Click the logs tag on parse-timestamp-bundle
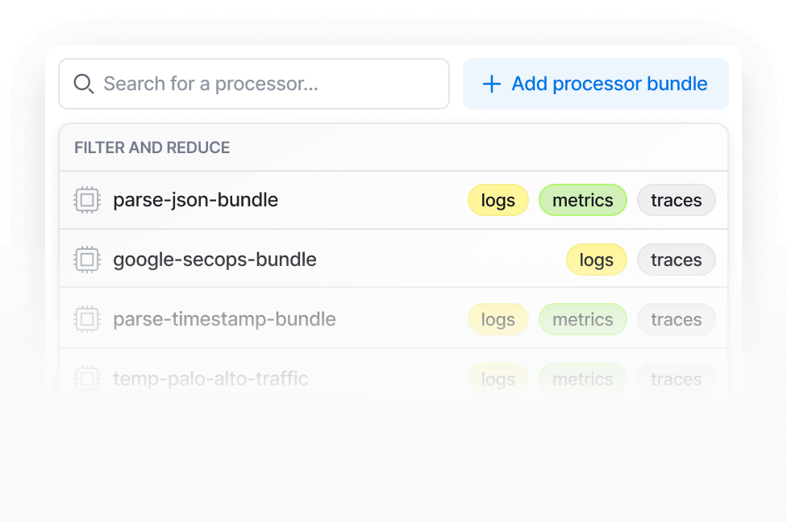787x532 pixels. pos(498,319)
